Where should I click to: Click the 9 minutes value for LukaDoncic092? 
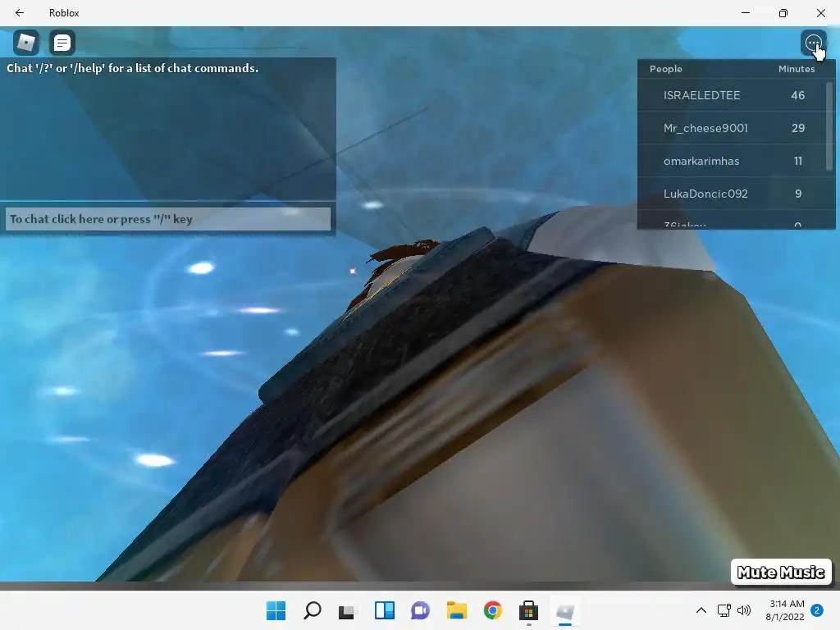point(797,194)
